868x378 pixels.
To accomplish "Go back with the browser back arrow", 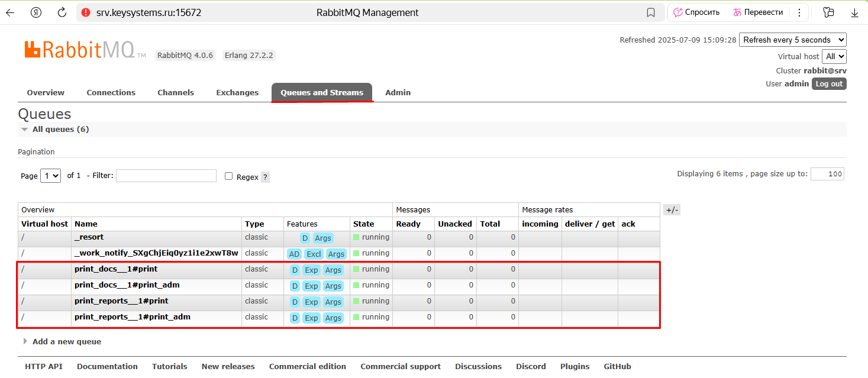I will coord(10,12).
